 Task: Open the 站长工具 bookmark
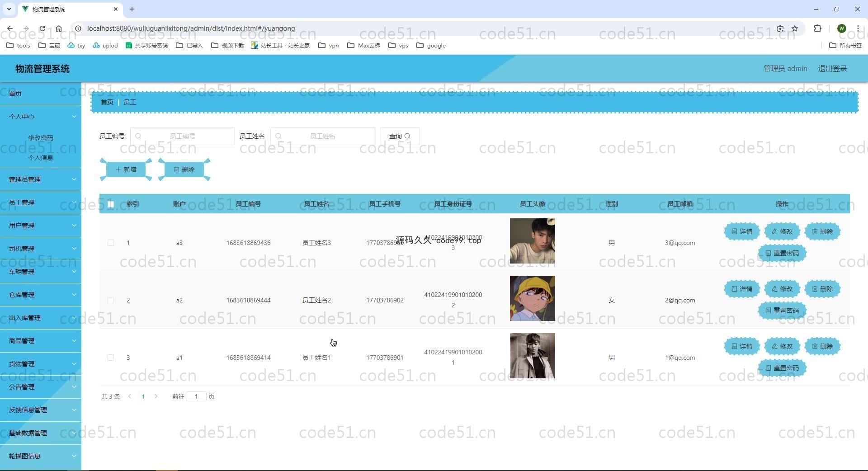280,45
